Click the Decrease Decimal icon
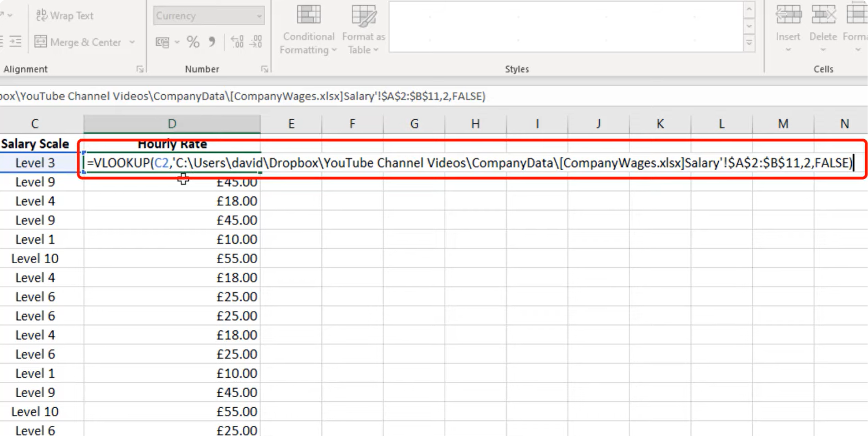The height and width of the screenshot is (436, 868). pos(256,42)
